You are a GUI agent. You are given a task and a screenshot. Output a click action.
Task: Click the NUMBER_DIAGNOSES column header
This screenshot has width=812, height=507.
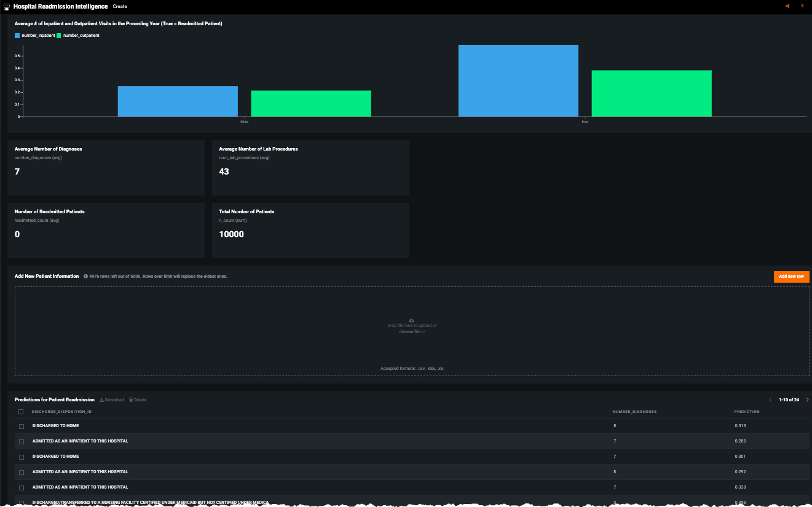(x=634, y=412)
